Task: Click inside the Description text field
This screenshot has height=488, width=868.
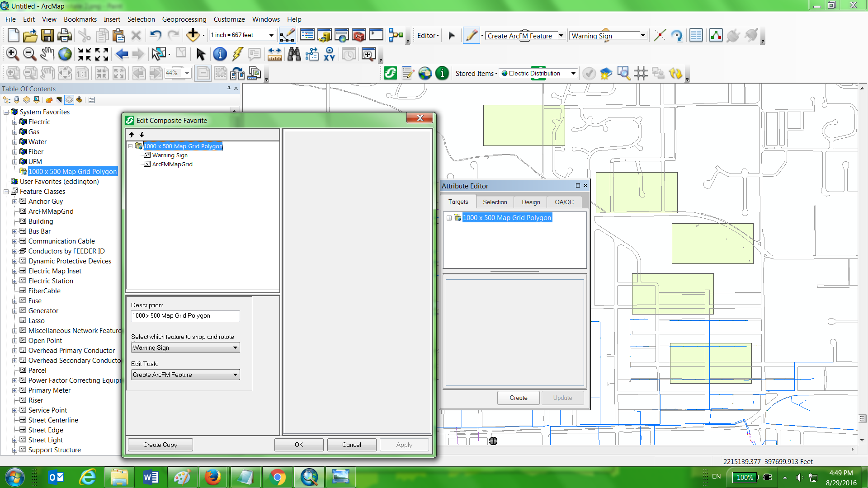Action: point(185,316)
